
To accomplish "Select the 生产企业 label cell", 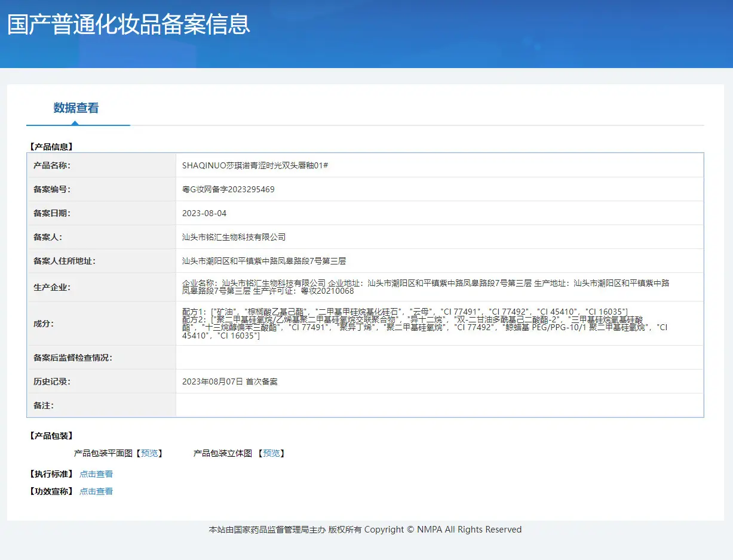I will pyautogui.click(x=102, y=287).
